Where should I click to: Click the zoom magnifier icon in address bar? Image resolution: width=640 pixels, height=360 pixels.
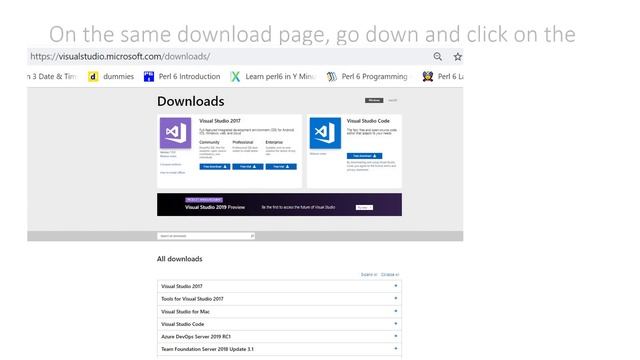[x=438, y=57]
